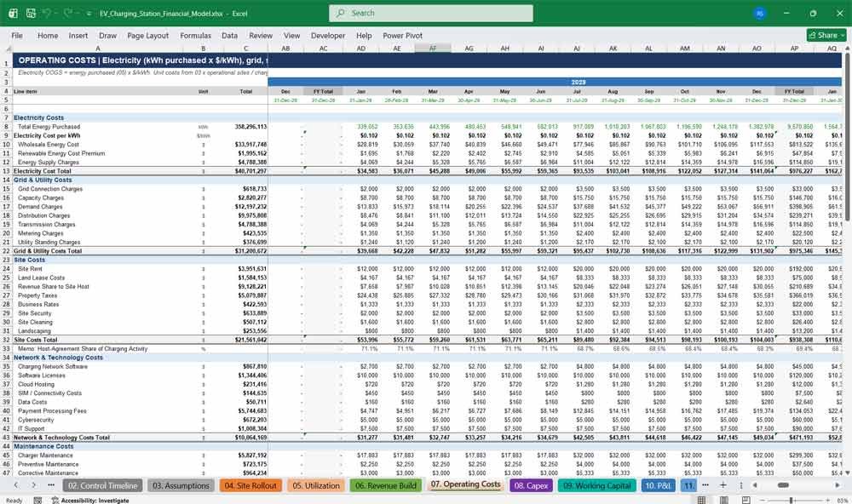Open the Help ribbon tab

[x=364, y=35]
